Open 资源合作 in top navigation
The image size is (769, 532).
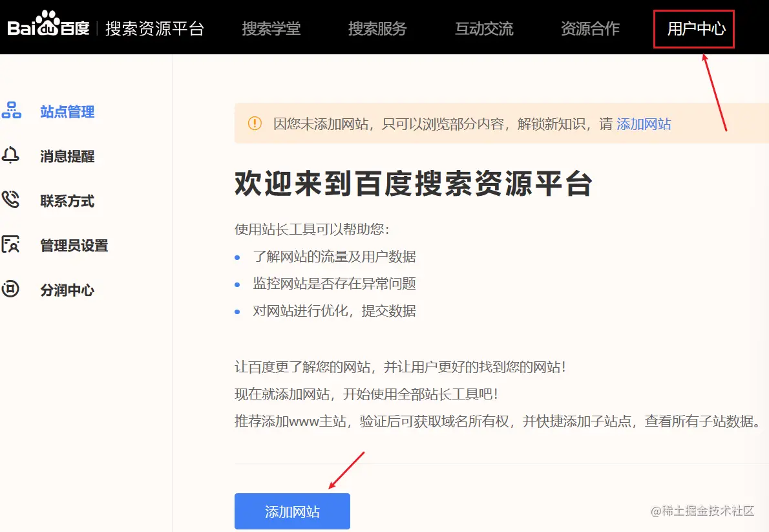coord(590,28)
